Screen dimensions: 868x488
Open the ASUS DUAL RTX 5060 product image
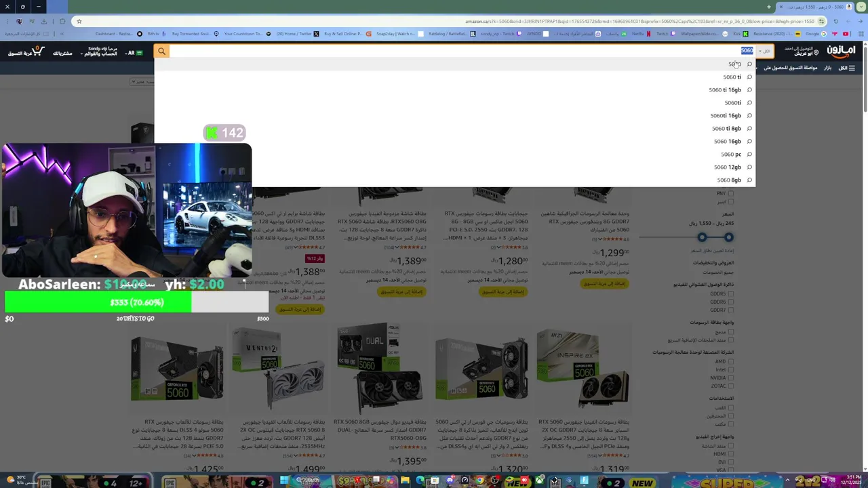click(x=380, y=370)
